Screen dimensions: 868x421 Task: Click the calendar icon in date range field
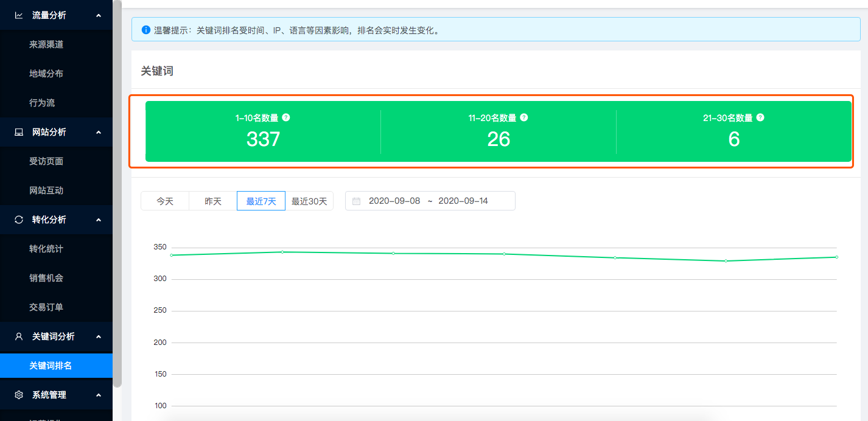click(x=357, y=201)
